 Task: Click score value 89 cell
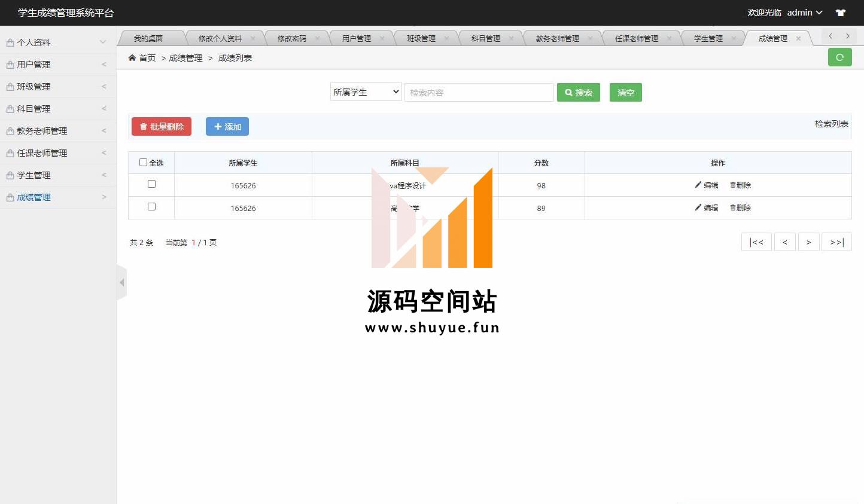[541, 208]
